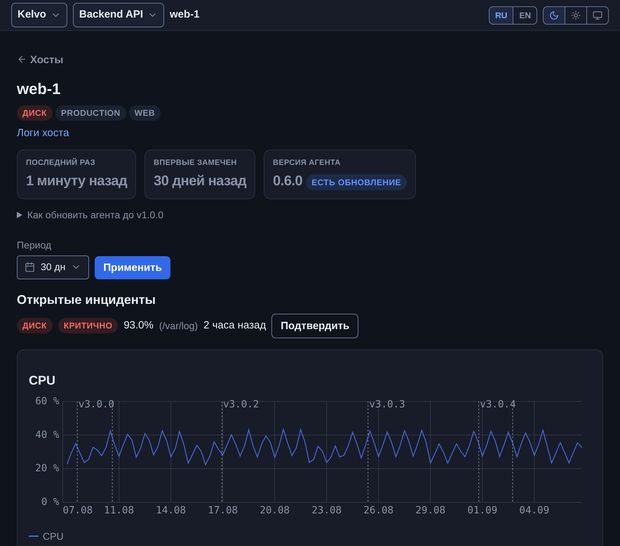
Task: Click the (/var/log) path text
Action: coord(178,326)
